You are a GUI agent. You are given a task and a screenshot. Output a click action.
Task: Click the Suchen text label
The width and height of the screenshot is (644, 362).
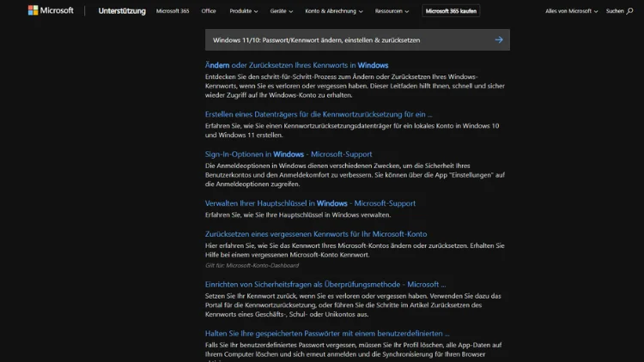[x=615, y=11]
